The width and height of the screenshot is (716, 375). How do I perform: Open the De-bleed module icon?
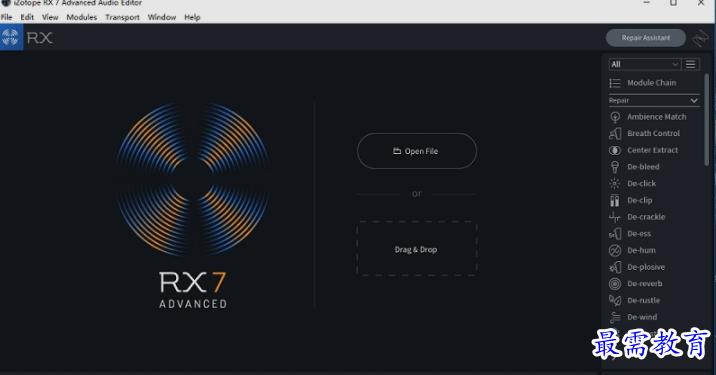pos(615,167)
